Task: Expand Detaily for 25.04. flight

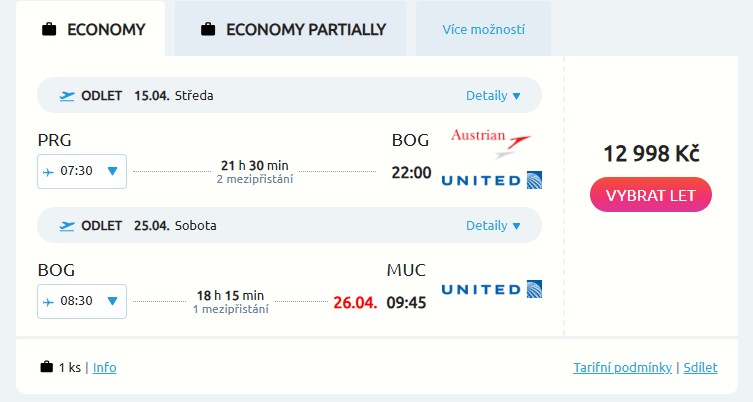Action: point(493,225)
